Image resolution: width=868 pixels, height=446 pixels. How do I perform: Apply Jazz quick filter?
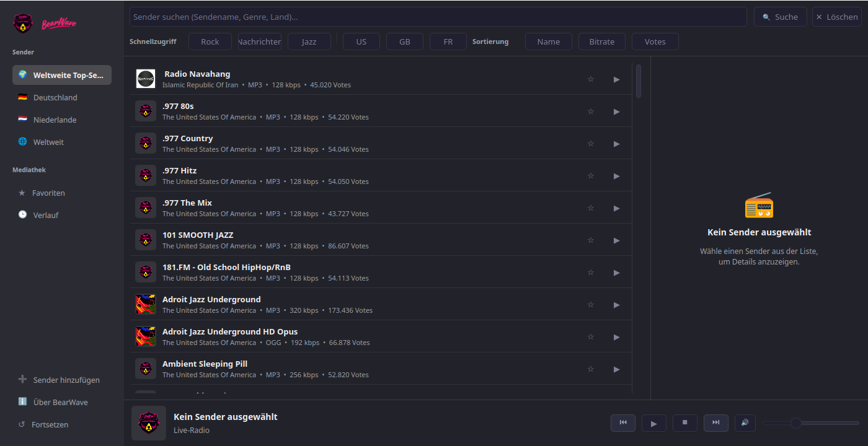tap(309, 42)
